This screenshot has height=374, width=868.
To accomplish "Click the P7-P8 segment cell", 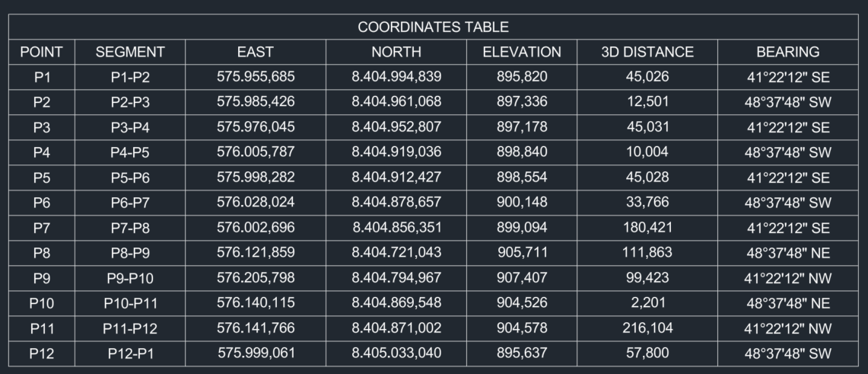I will click(130, 227).
